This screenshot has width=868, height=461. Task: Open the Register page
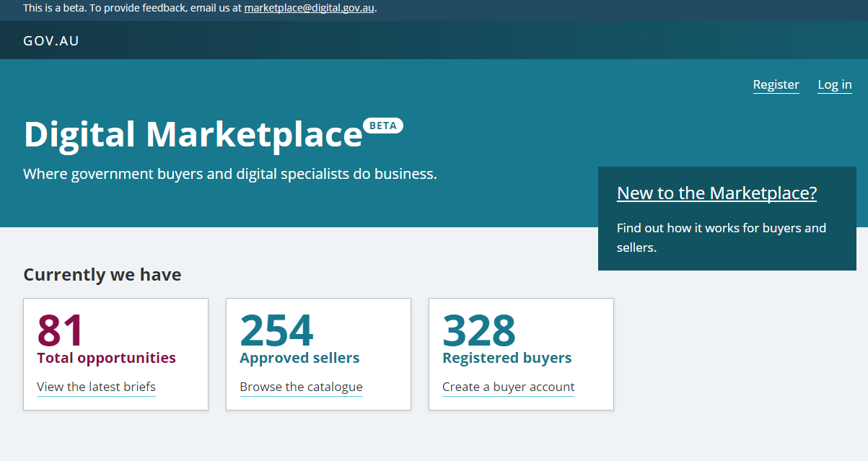[776, 84]
